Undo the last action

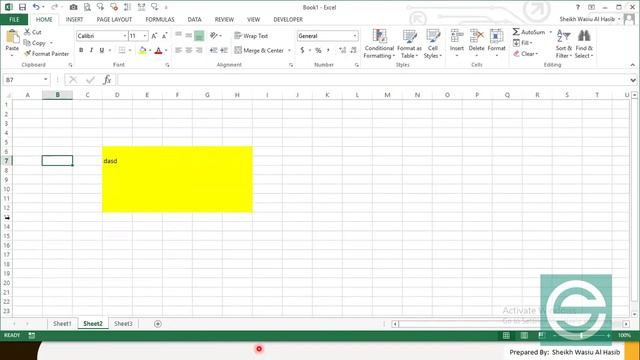36,7
